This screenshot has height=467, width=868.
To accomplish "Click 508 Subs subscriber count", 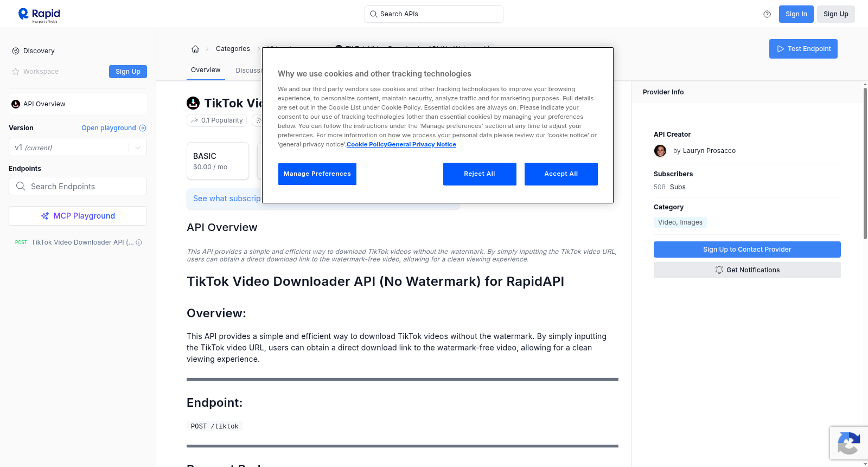I will click(669, 187).
